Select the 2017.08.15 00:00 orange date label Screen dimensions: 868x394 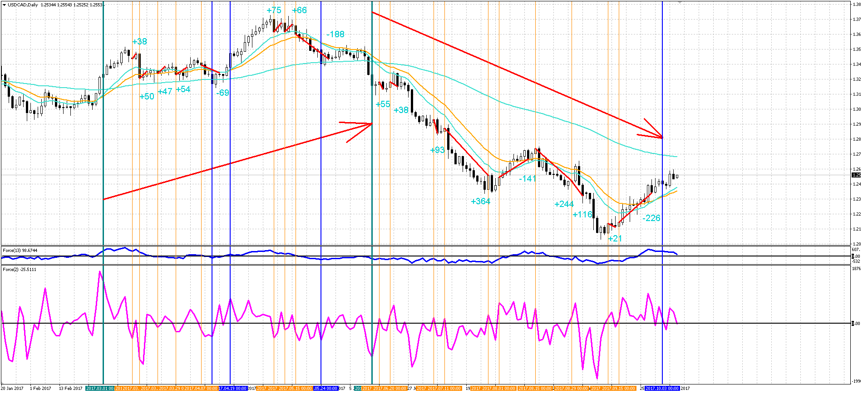click(535, 389)
